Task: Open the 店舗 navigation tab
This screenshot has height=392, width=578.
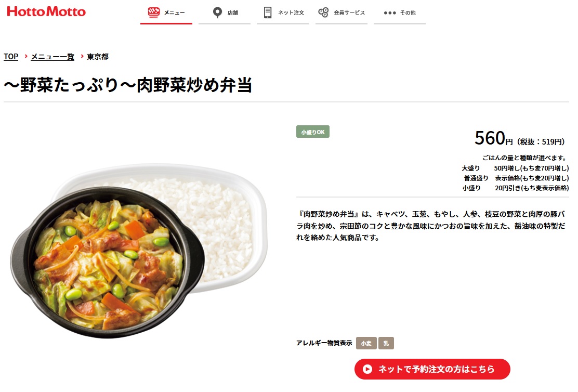Action: [225, 14]
